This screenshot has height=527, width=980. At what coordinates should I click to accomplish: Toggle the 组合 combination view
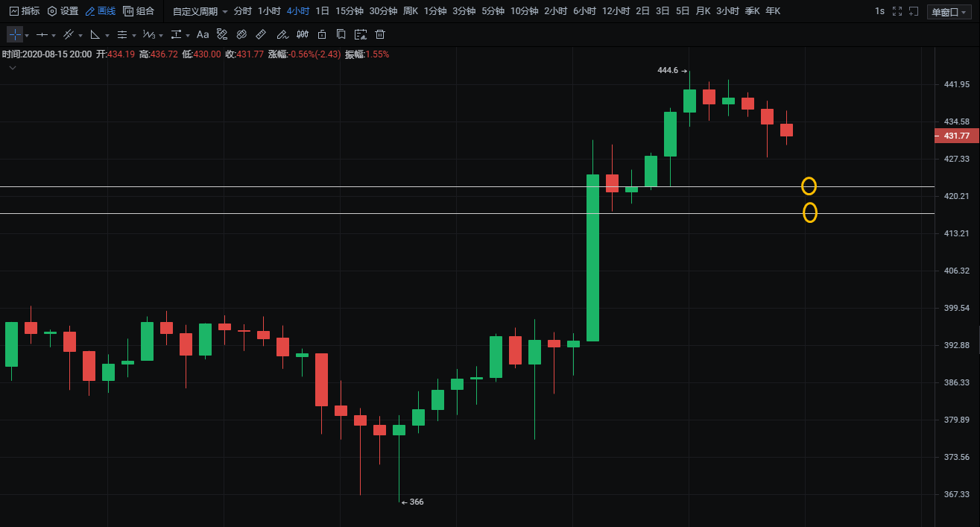click(139, 11)
